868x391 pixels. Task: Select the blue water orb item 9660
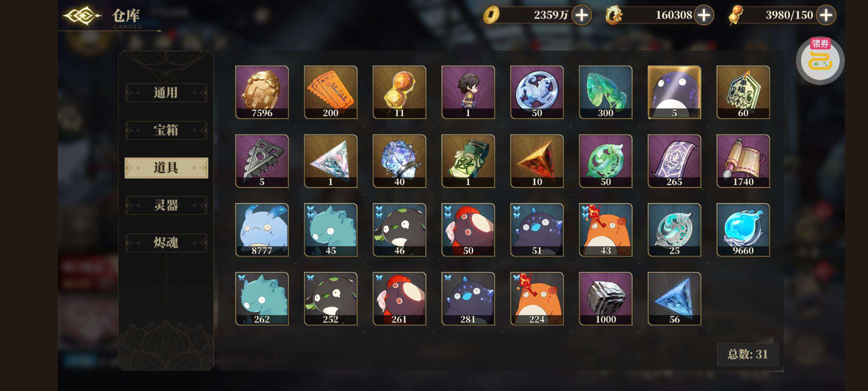pos(743,230)
